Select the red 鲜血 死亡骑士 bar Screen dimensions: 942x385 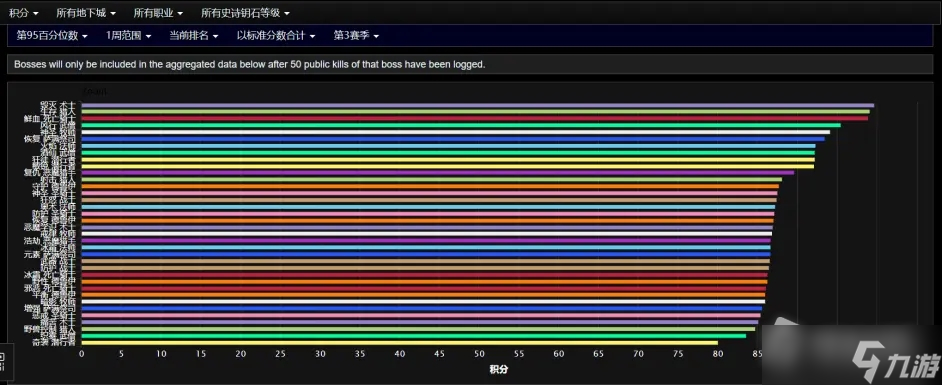(x=475, y=118)
